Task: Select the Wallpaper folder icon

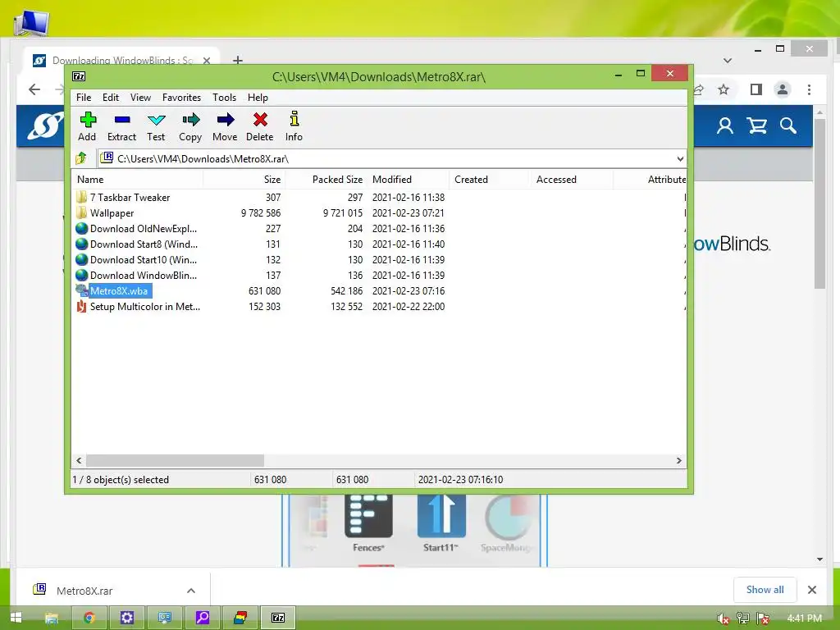Action: (x=81, y=212)
